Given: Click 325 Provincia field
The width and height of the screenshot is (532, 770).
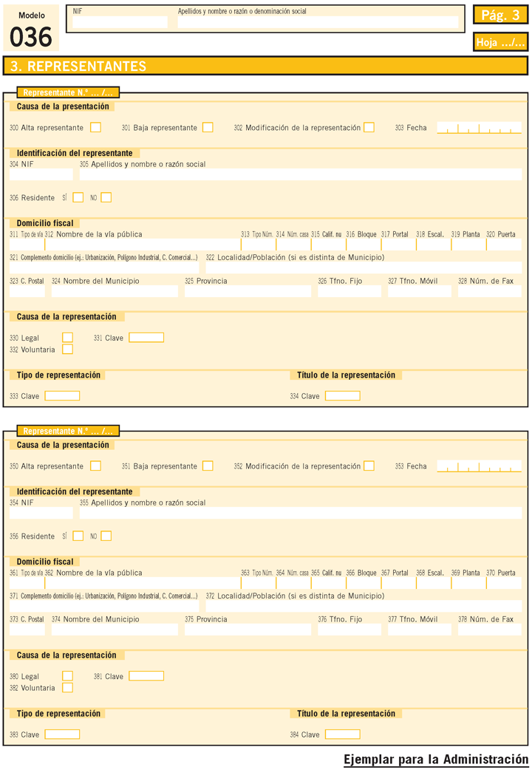Looking at the screenshot, I should point(248,291).
